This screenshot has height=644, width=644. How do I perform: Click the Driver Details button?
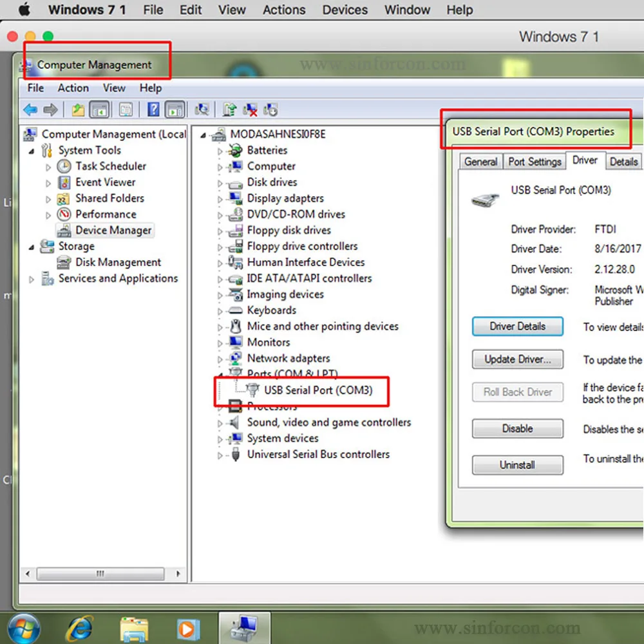pyautogui.click(x=517, y=327)
